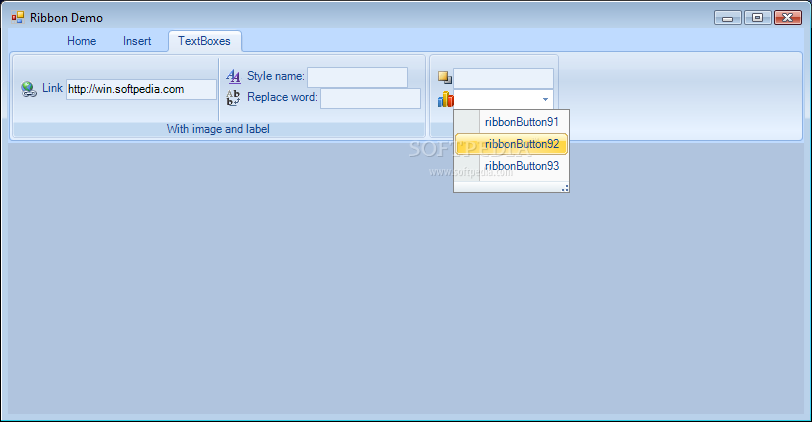
Task: Click the Style name text field
Action: tap(357, 78)
